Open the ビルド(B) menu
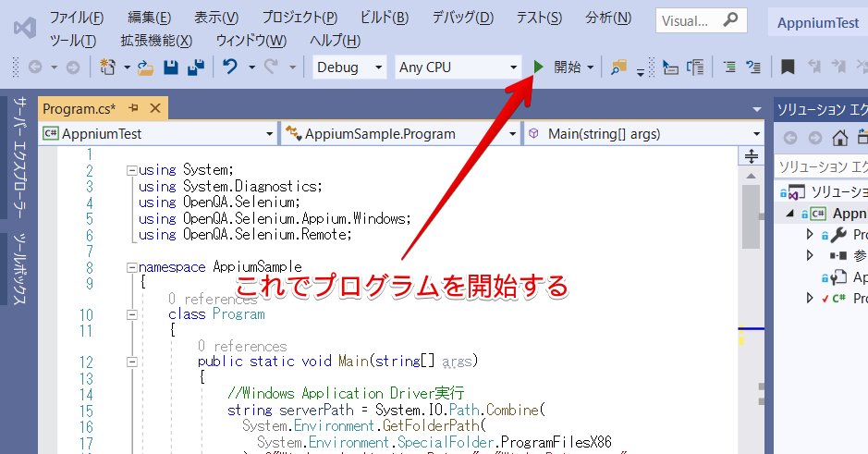The height and width of the screenshot is (454, 868). (385, 18)
